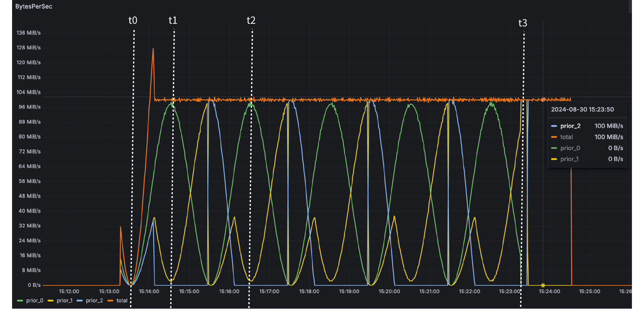Viewport: 644px width, 316px height.
Task: Click the BytesPerSec panel title
Action: pyautogui.click(x=34, y=7)
